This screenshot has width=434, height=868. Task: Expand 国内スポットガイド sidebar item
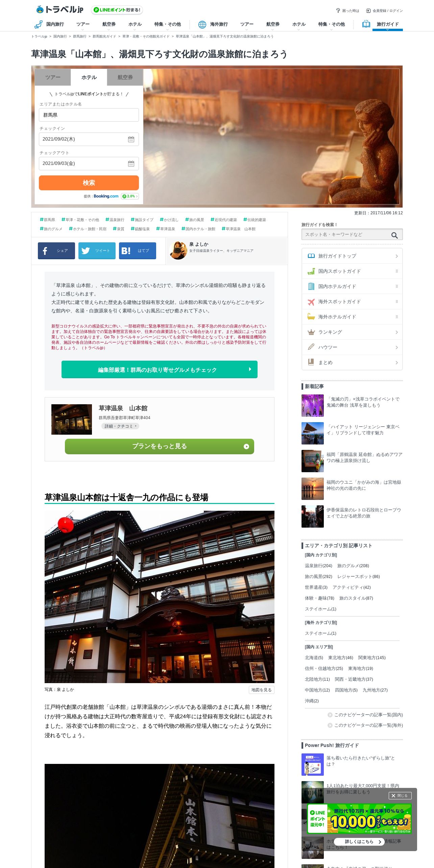pos(352,271)
